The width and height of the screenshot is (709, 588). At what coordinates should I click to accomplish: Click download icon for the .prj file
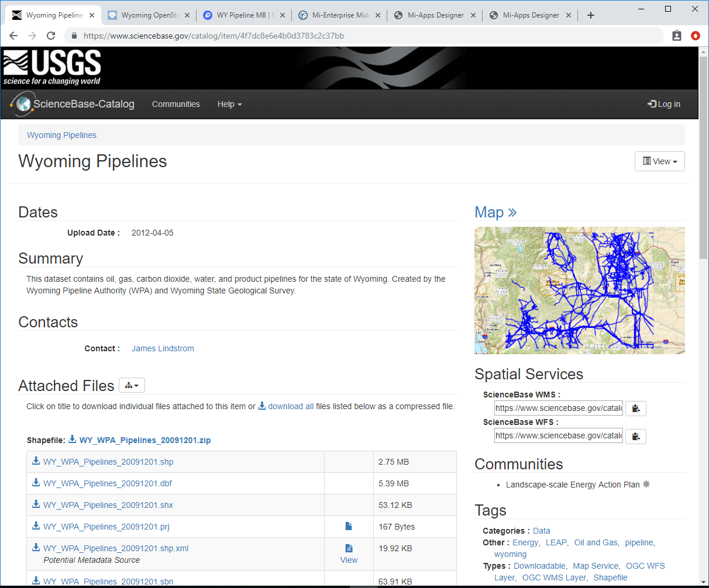pos(36,526)
